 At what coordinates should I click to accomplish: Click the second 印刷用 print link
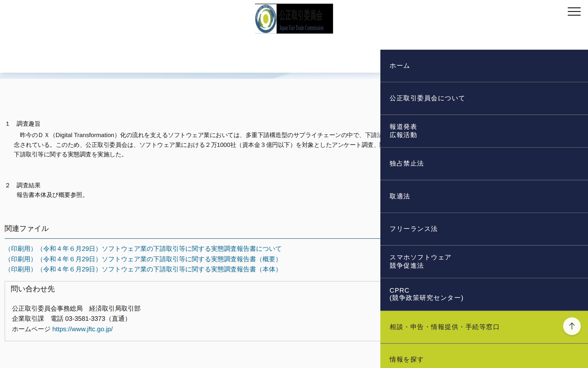[20, 259]
